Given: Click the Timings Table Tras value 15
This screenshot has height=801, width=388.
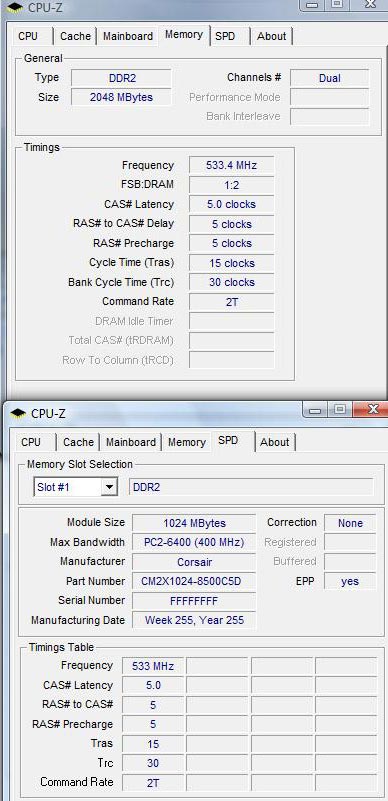Looking at the screenshot, I should click(153, 744).
